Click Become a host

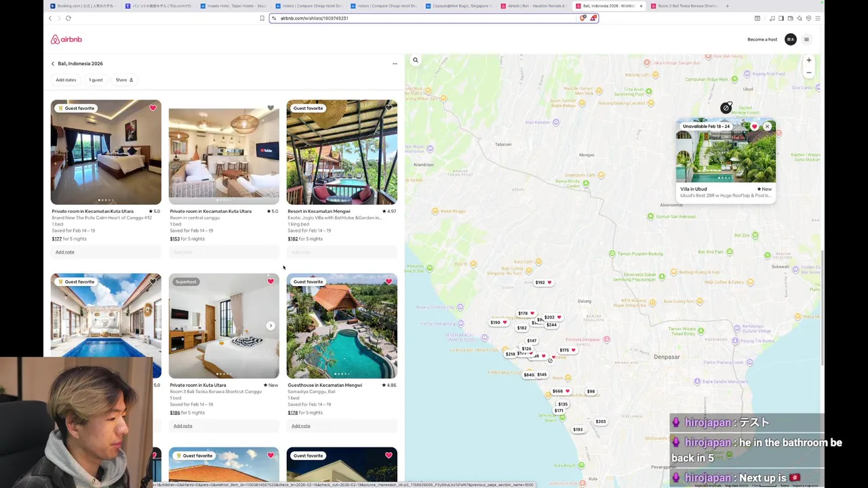point(762,39)
